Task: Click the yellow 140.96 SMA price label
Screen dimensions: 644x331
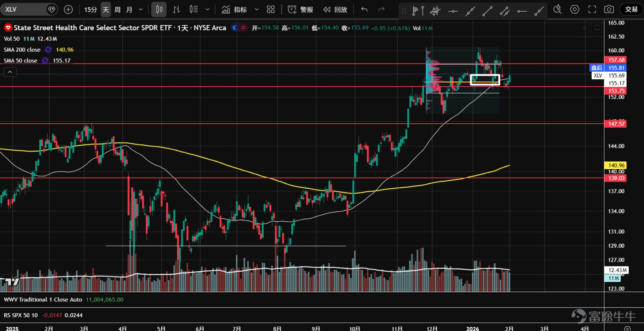Action: coord(616,165)
